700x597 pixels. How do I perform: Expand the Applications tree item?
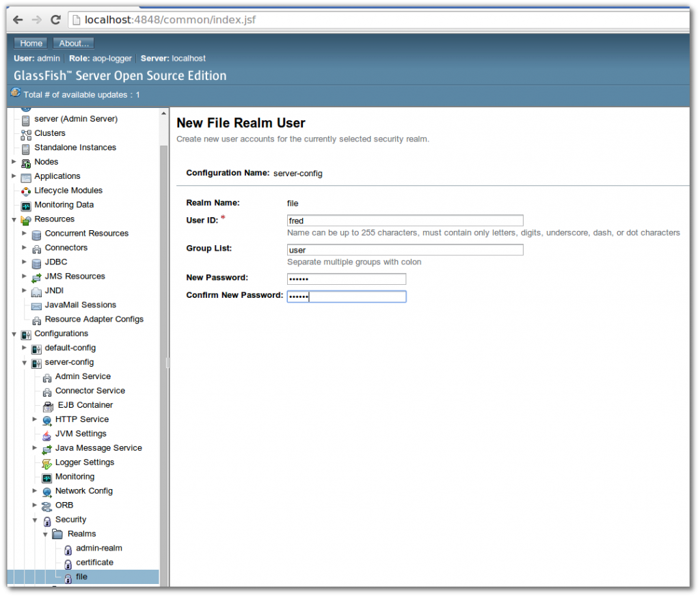pos(15,176)
